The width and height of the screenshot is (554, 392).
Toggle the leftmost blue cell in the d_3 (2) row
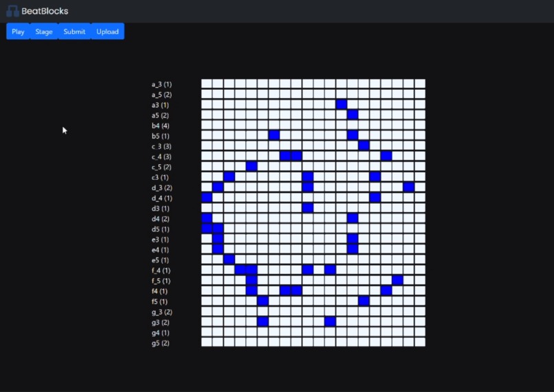point(218,187)
